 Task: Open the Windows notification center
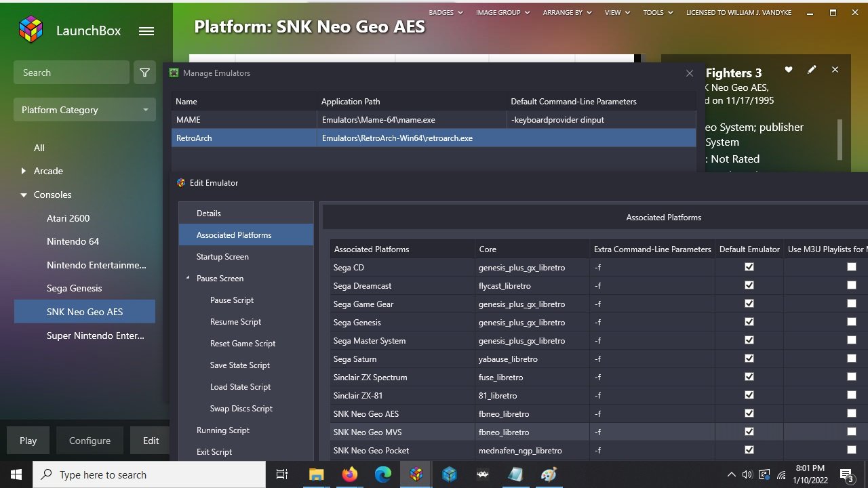pos(847,475)
